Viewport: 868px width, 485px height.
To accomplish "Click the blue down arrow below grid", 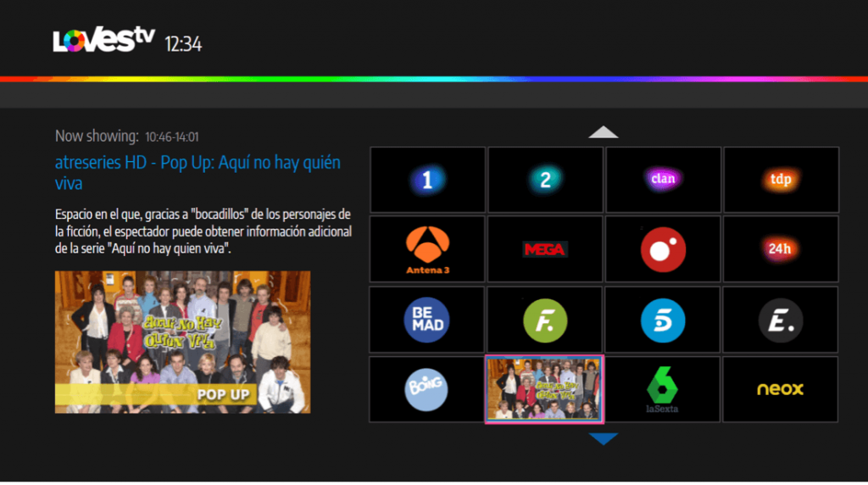I will pyautogui.click(x=604, y=438).
